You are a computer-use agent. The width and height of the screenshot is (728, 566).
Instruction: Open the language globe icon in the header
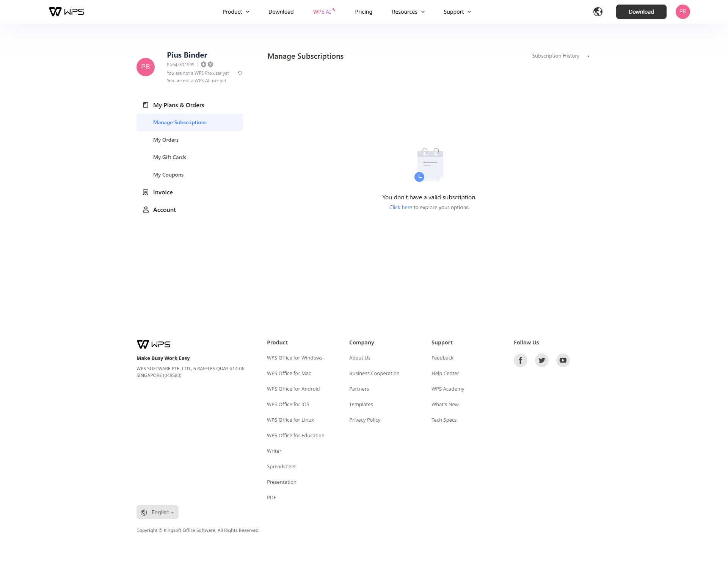click(x=598, y=12)
